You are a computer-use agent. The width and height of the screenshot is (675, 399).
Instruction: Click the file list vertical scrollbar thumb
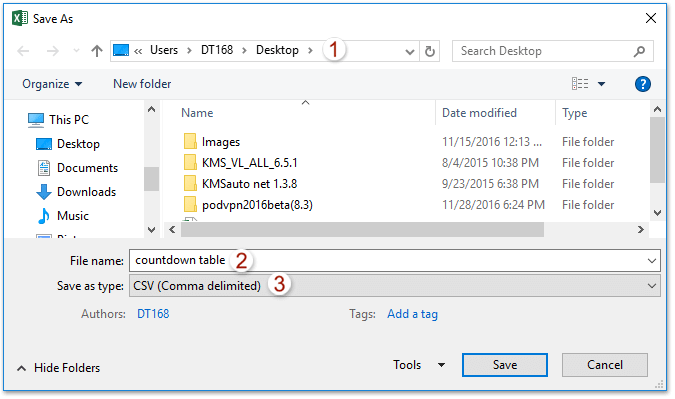point(657,150)
